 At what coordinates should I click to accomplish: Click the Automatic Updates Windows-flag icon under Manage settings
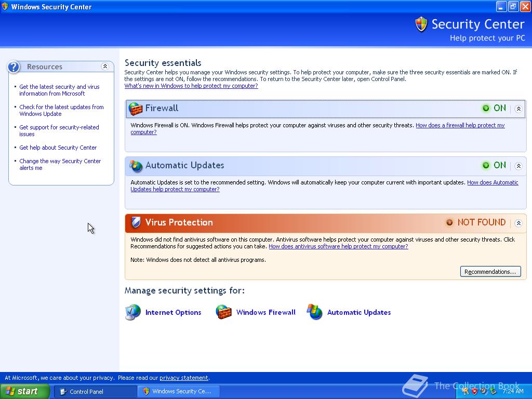314,312
